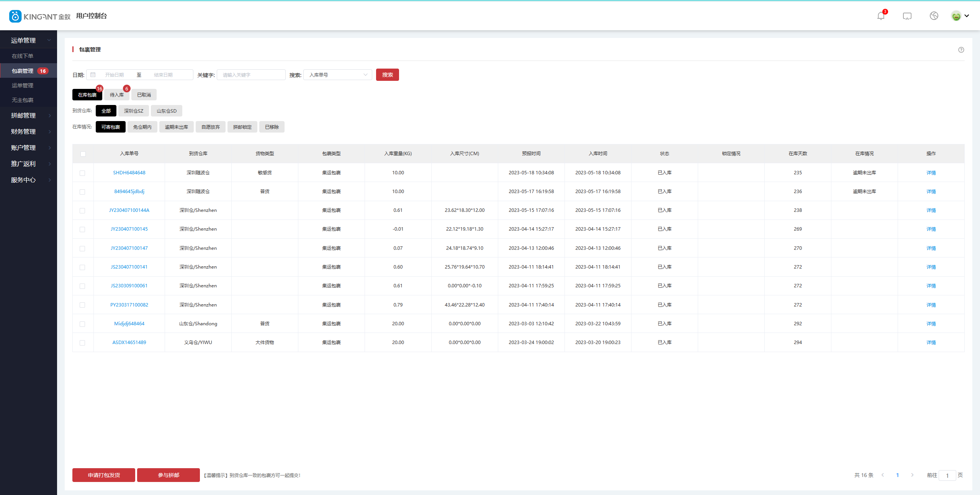Screen dimensions: 980x495
Task: Filter warehouse by 山东仓SD
Action: 167,111
